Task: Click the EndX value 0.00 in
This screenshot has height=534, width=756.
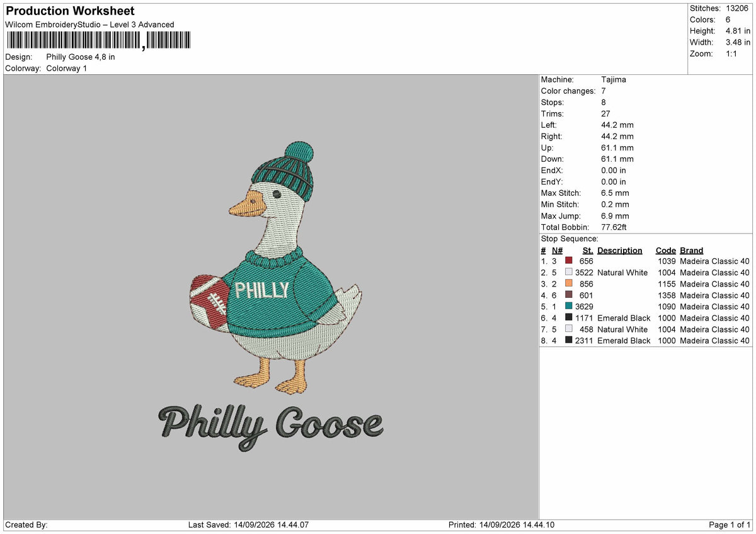Action: (x=614, y=171)
